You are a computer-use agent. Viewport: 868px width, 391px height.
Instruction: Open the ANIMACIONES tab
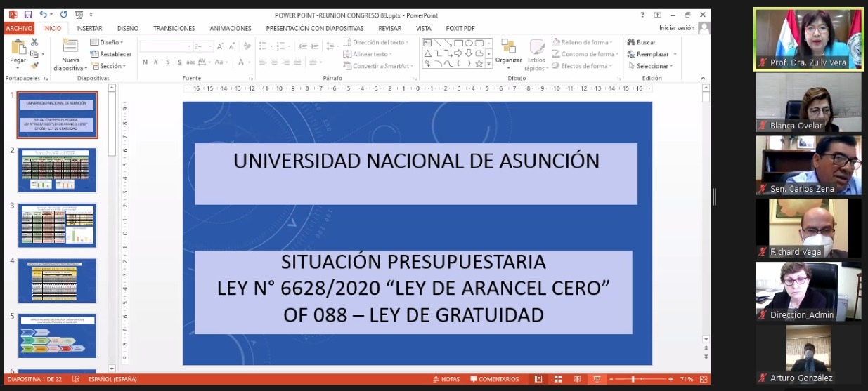[x=231, y=28]
